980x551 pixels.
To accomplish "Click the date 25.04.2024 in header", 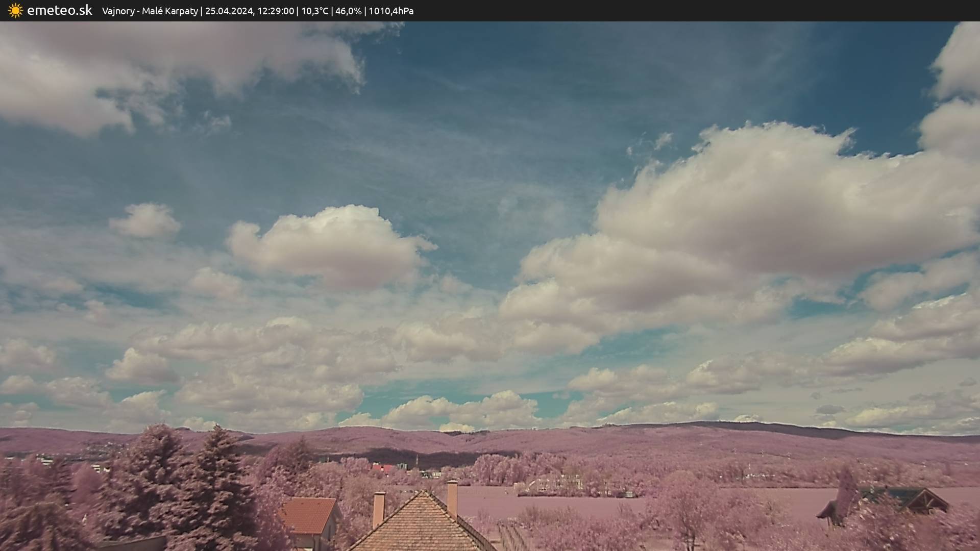I will click(x=229, y=11).
